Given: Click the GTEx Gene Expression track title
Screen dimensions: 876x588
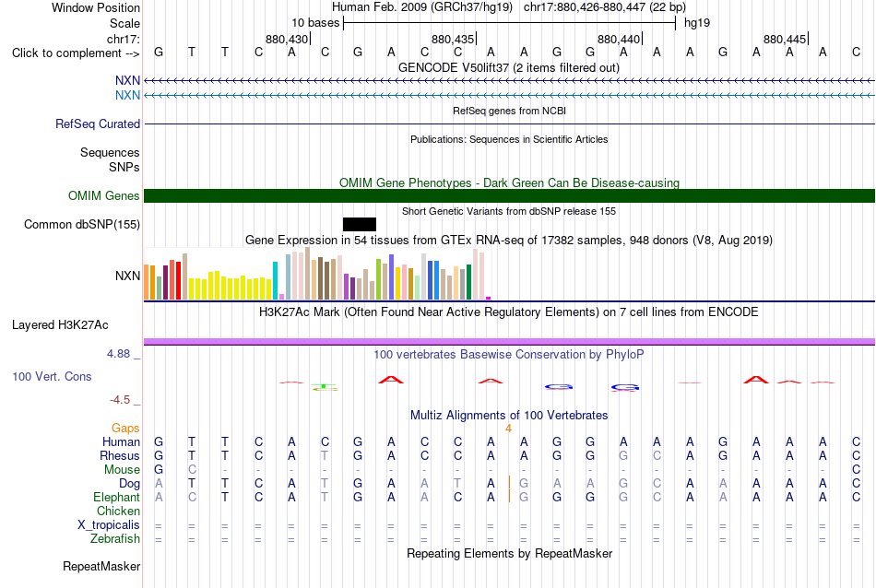Looking at the screenshot, I should coord(509,241).
